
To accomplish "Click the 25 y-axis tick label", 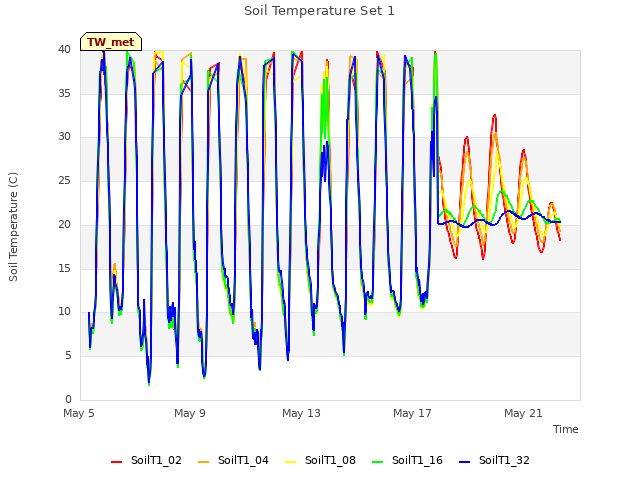I will pos(64,180).
